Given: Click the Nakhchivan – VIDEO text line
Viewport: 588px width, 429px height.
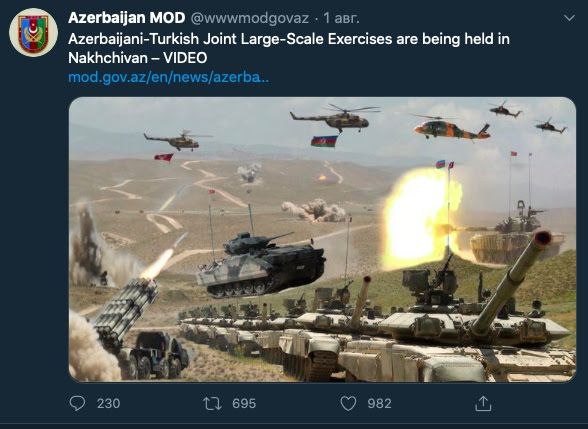Looking at the screenshot, I should coord(138,58).
